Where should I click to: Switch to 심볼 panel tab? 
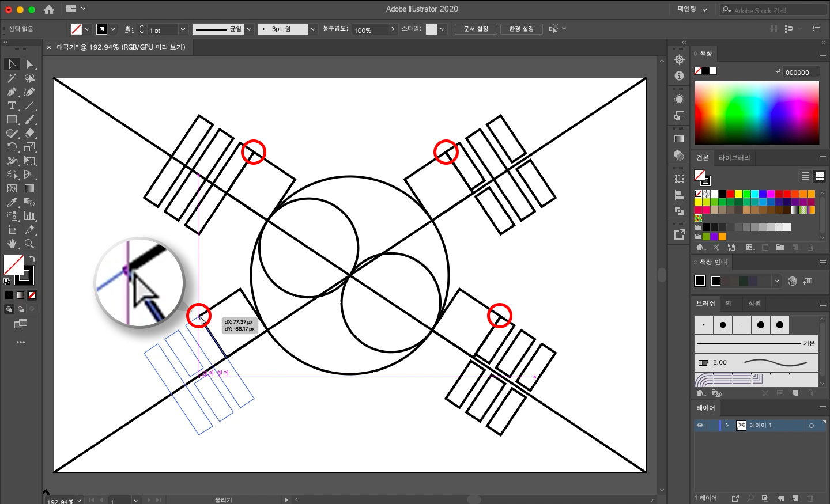coord(754,304)
